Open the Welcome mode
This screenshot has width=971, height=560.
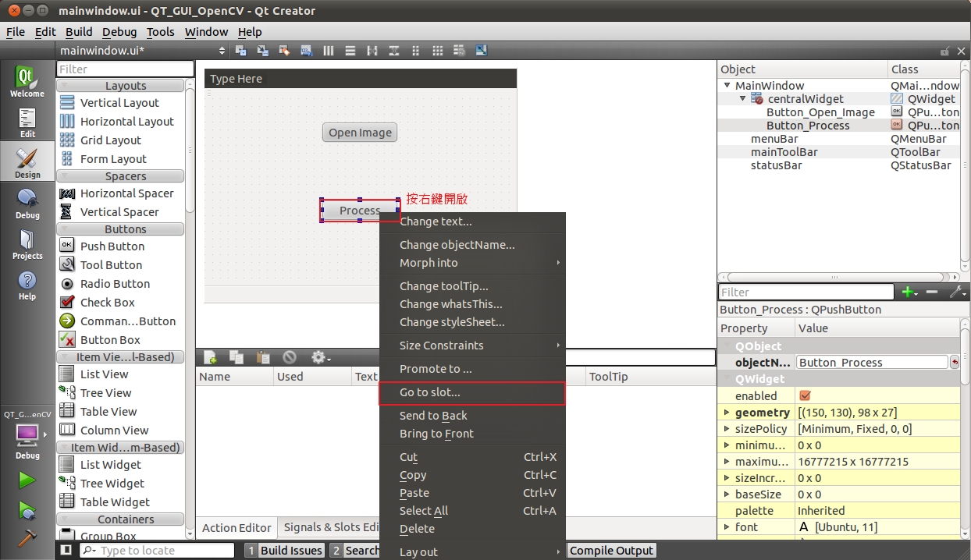point(27,82)
